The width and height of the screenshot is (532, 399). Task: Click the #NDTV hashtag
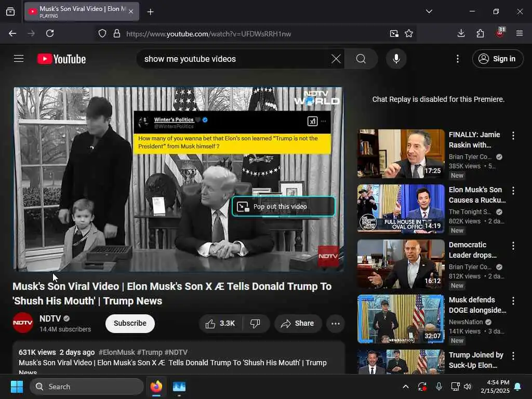pos(176,352)
